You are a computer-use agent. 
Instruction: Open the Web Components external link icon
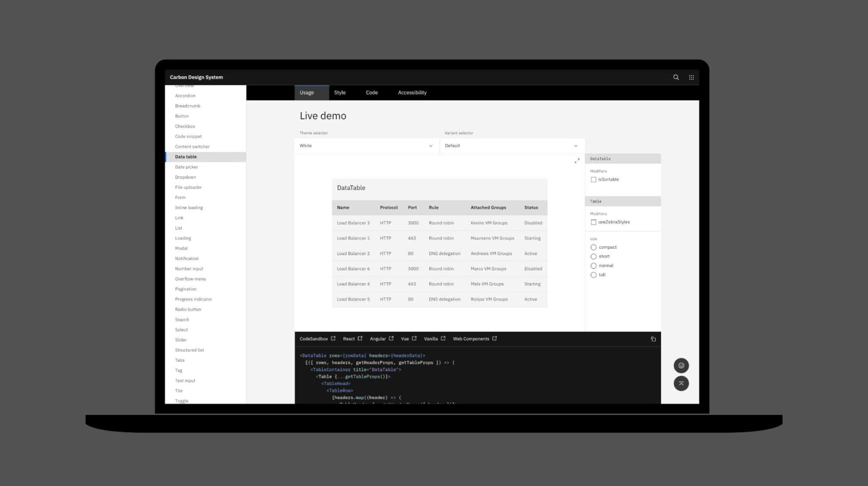[x=494, y=339]
